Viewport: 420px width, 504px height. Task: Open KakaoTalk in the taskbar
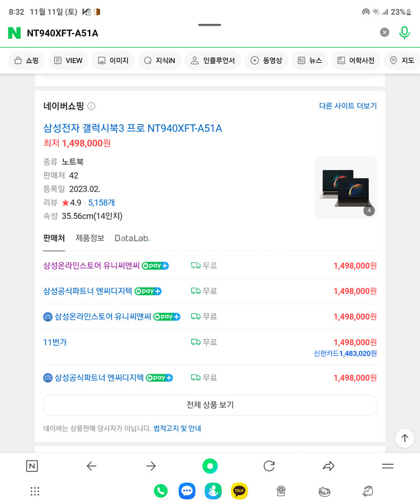240,491
